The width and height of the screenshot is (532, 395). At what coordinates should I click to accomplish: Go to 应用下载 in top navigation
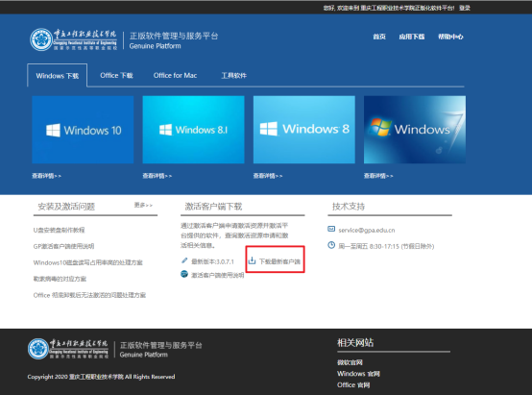coord(412,37)
